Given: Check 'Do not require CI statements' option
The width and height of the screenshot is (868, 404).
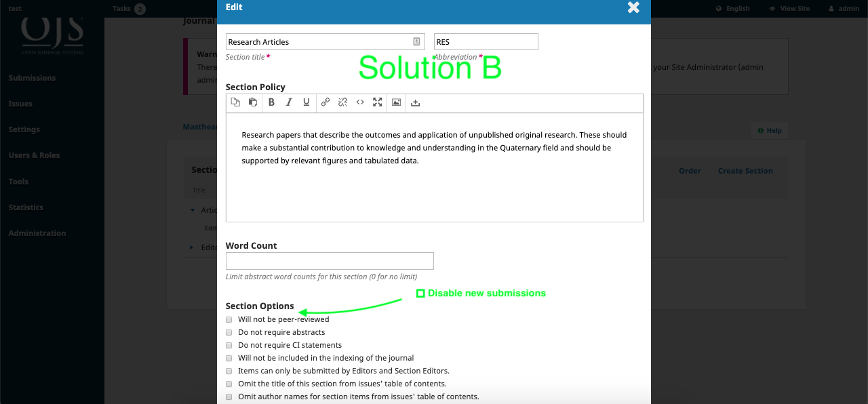Looking at the screenshot, I should (x=229, y=345).
